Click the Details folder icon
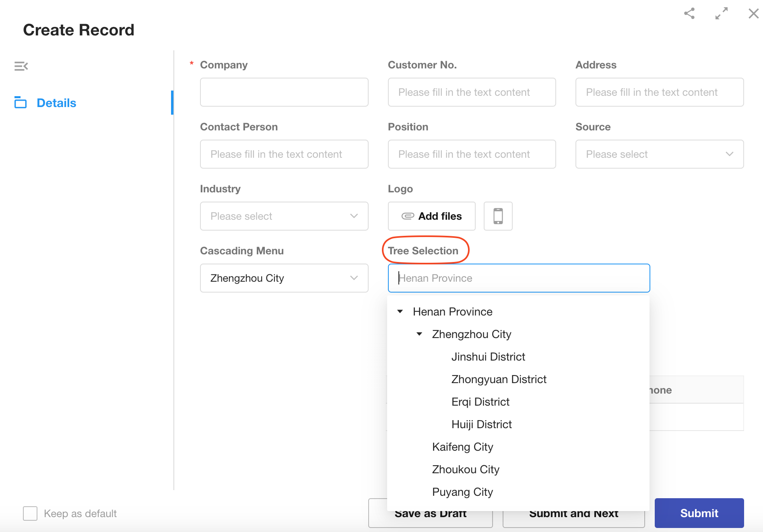This screenshot has width=763, height=532. click(x=21, y=103)
